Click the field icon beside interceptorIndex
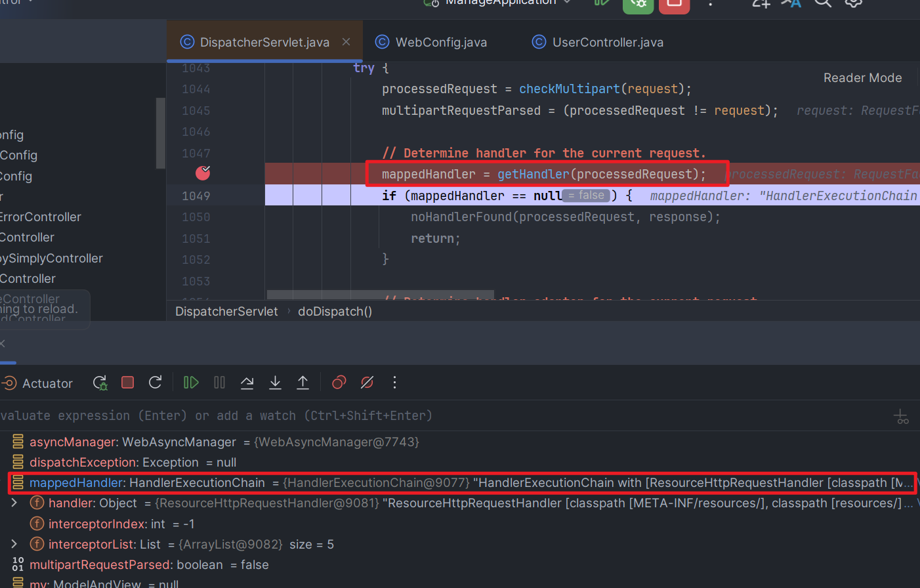Image resolution: width=920 pixels, height=588 pixels. [37, 524]
